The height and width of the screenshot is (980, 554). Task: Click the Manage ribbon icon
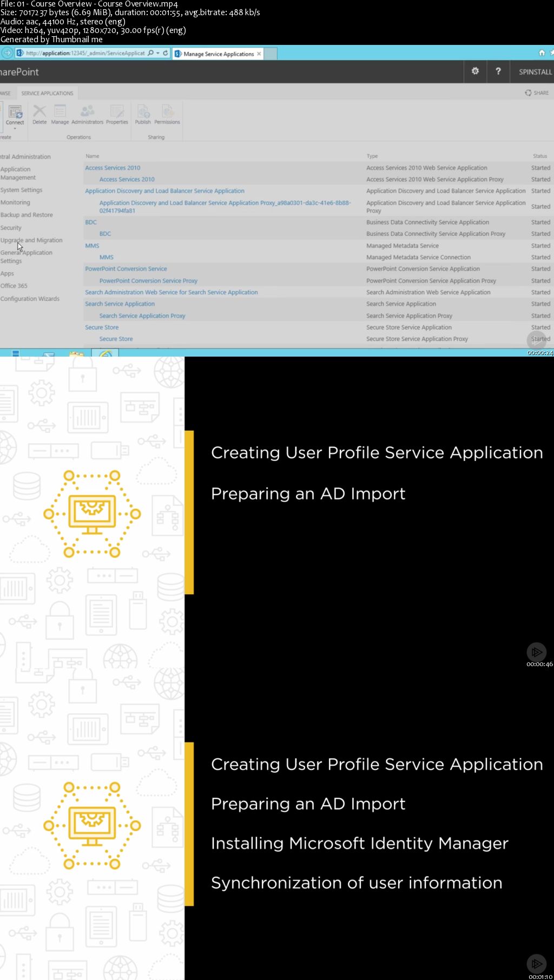click(60, 111)
